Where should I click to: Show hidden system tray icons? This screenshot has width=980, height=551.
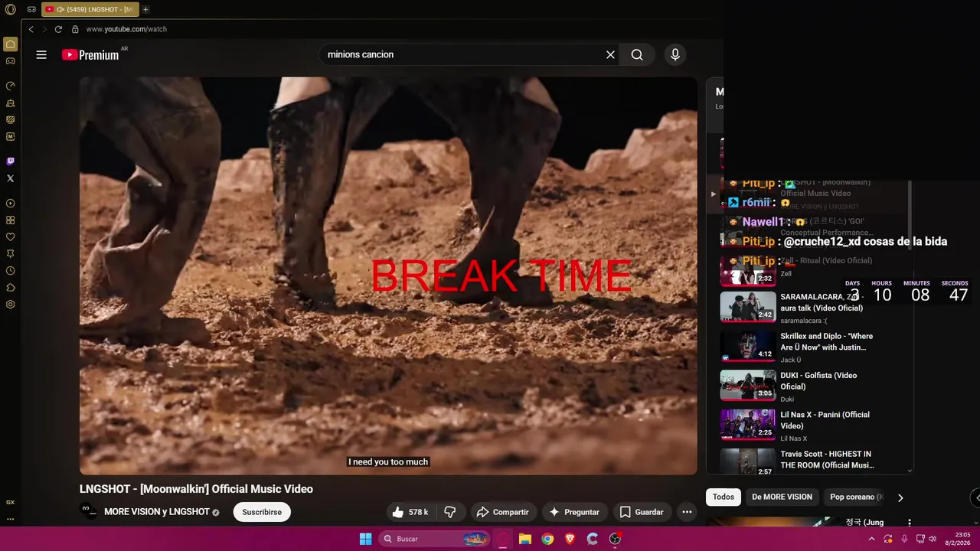click(x=871, y=539)
